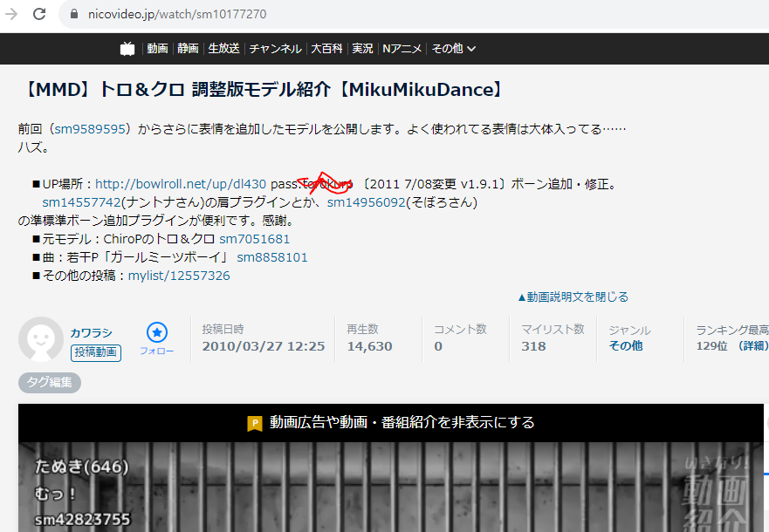
Task: Open the 静画 menu item
Action: tap(188, 49)
